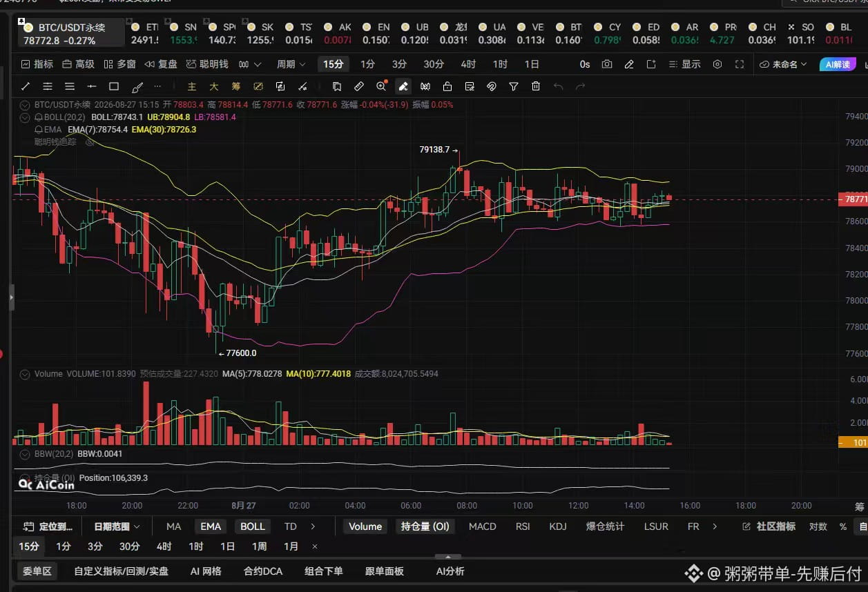The image size is (868, 592).
Task: Click the AI解读 button
Action: pos(838,64)
